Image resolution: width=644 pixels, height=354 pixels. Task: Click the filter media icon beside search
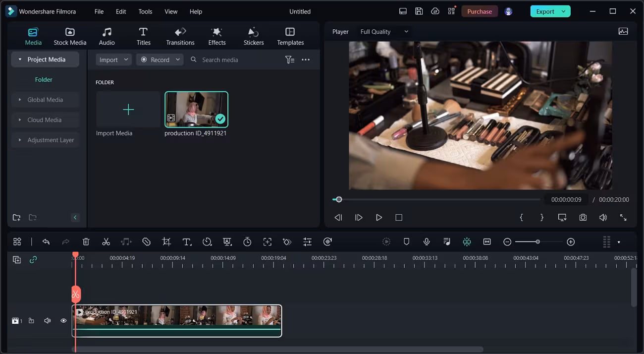click(290, 60)
